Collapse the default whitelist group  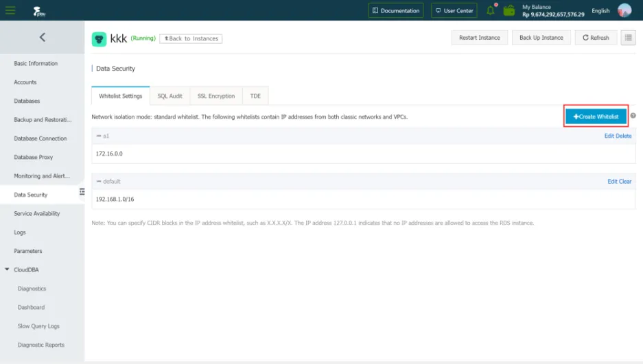pyautogui.click(x=99, y=181)
